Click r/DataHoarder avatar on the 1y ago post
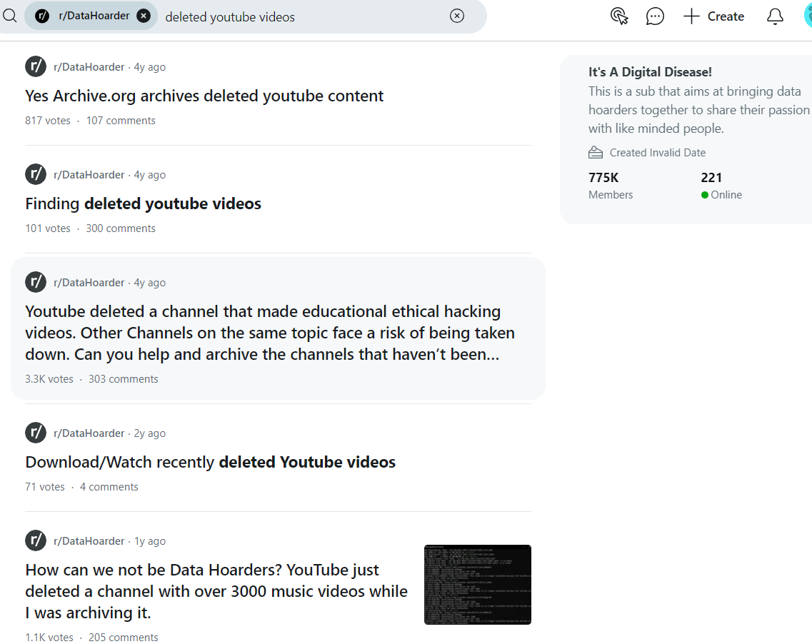The width and height of the screenshot is (812, 644). click(36, 540)
